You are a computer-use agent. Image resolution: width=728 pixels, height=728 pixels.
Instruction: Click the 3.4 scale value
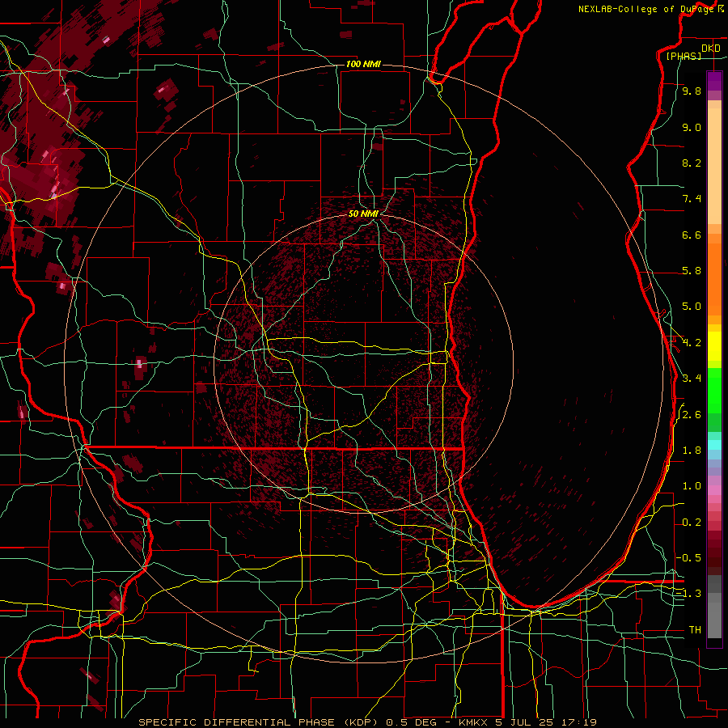(692, 379)
